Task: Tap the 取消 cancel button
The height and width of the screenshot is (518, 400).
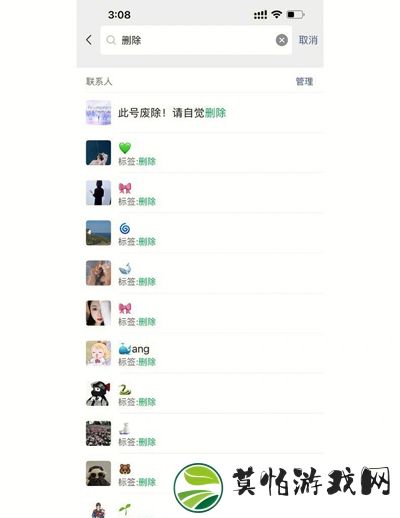Action: 308,40
